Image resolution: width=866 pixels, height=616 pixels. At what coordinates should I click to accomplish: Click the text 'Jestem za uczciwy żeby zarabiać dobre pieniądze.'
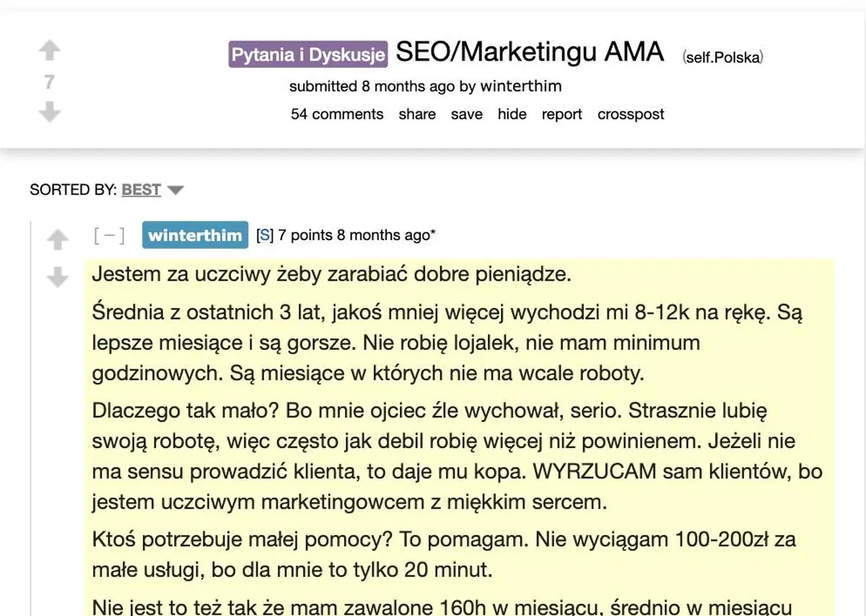331,276
